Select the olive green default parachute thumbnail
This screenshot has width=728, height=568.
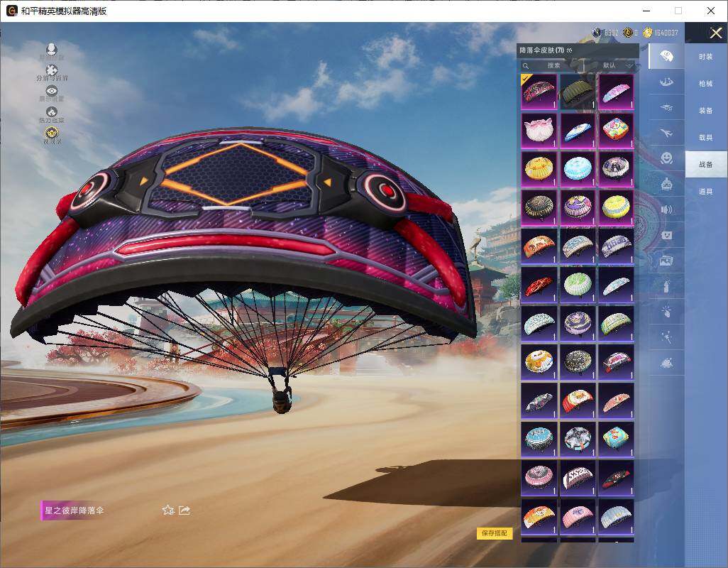pyautogui.click(x=578, y=92)
